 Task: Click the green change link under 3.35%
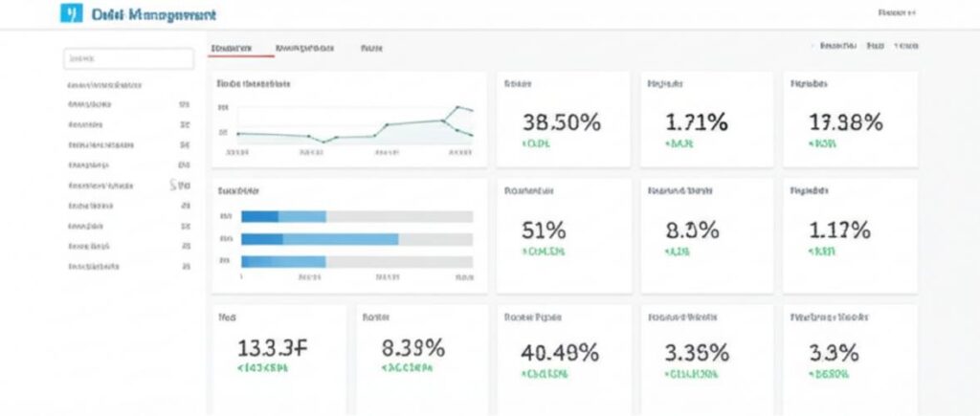691,374
